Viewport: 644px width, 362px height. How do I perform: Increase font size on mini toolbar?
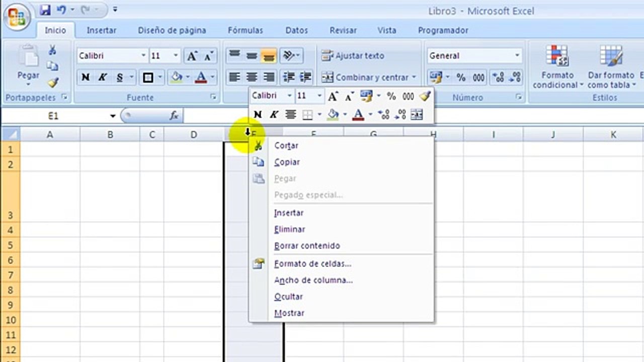(333, 96)
